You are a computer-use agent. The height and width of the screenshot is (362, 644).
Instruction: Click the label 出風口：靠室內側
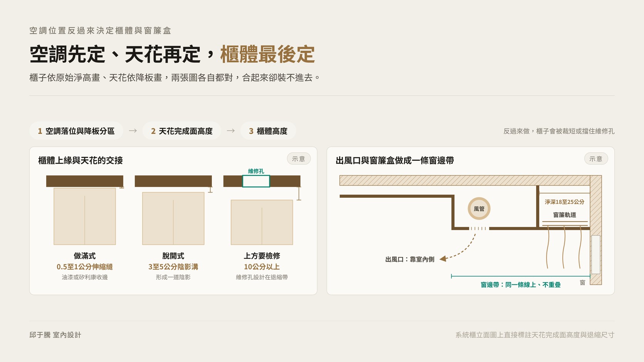(x=410, y=259)
